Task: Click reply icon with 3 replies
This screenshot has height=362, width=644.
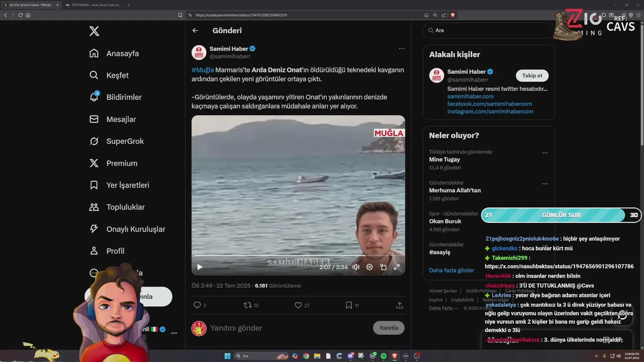Action: (x=197, y=305)
